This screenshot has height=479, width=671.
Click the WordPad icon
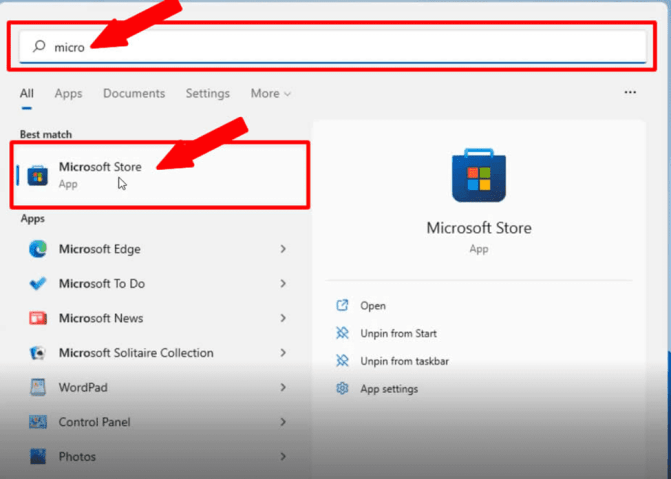[x=38, y=387]
